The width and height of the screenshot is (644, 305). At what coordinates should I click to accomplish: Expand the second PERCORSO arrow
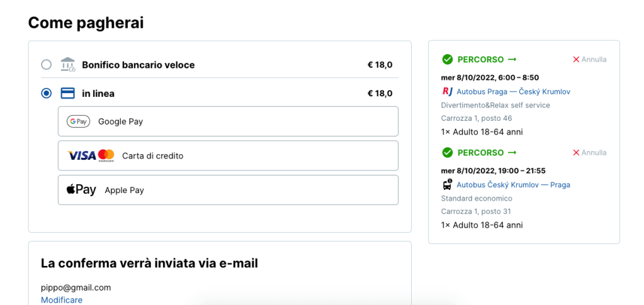click(x=512, y=152)
